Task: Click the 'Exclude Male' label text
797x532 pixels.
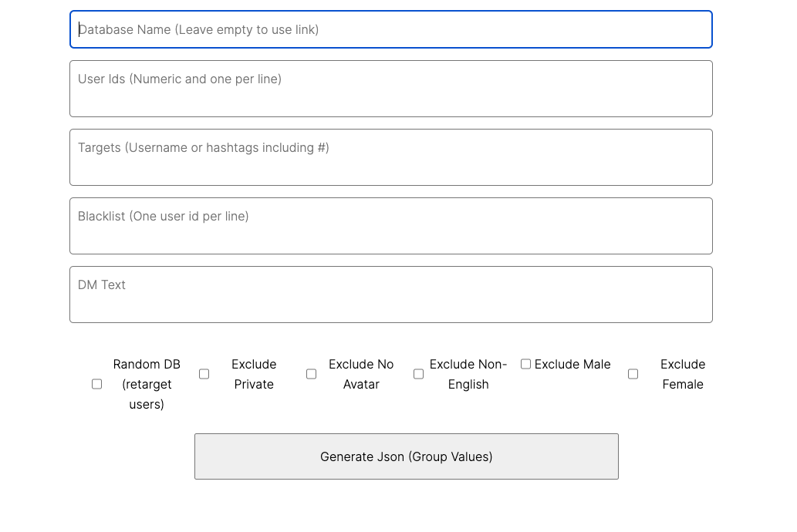Action: [572, 364]
